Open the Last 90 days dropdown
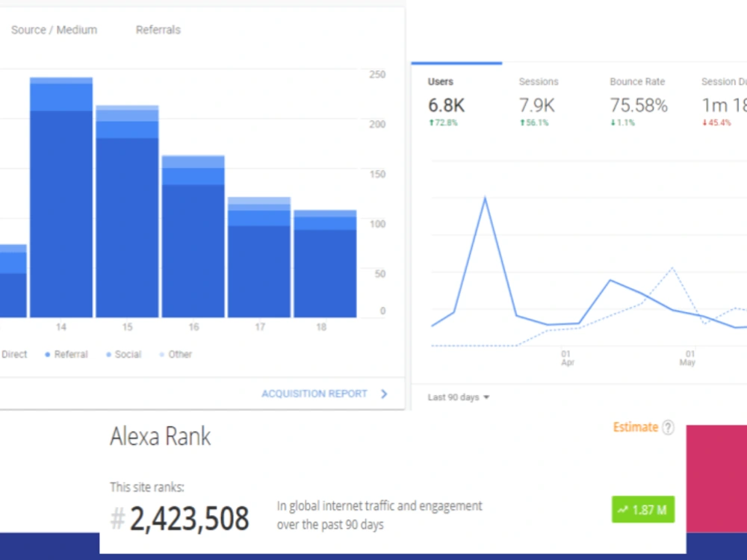Viewport: 747px width, 560px height. pos(459,397)
